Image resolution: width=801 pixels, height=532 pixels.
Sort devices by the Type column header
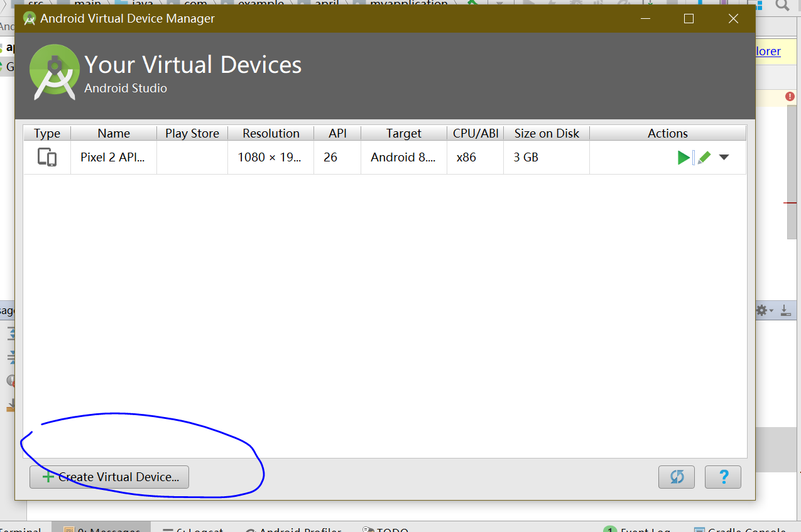click(x=47, y=133)
